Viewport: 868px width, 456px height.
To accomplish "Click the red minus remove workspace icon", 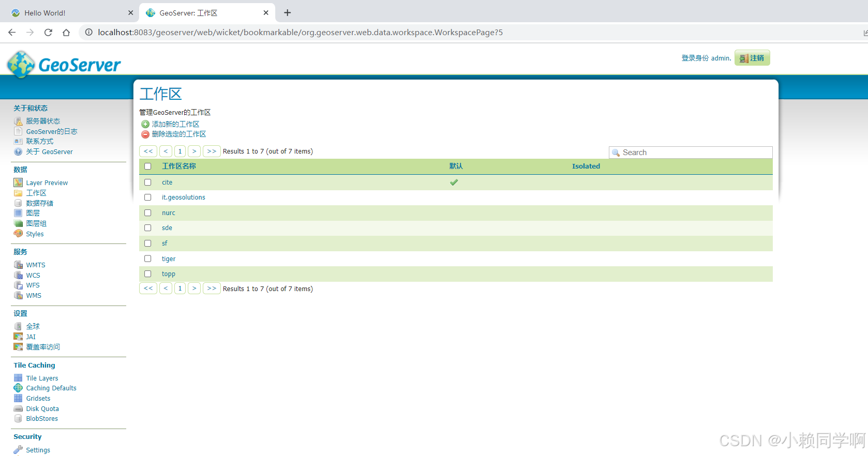I will click(x=145, y=134).
